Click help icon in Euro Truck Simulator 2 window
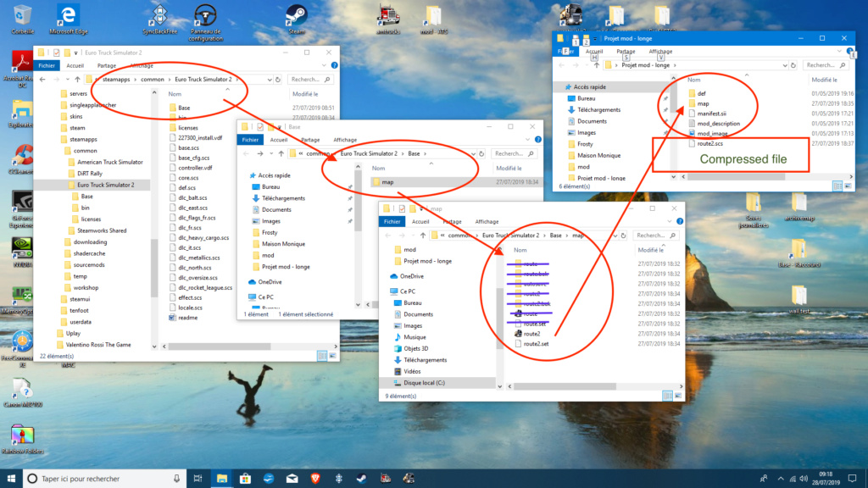The image size is (868, 488). [334, 65]
